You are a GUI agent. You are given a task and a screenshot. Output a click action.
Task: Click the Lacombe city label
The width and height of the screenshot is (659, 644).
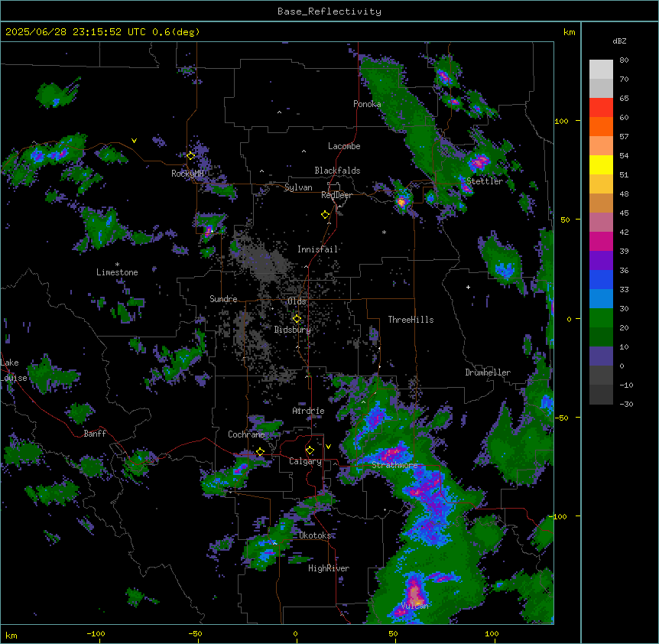coord(344,146)
